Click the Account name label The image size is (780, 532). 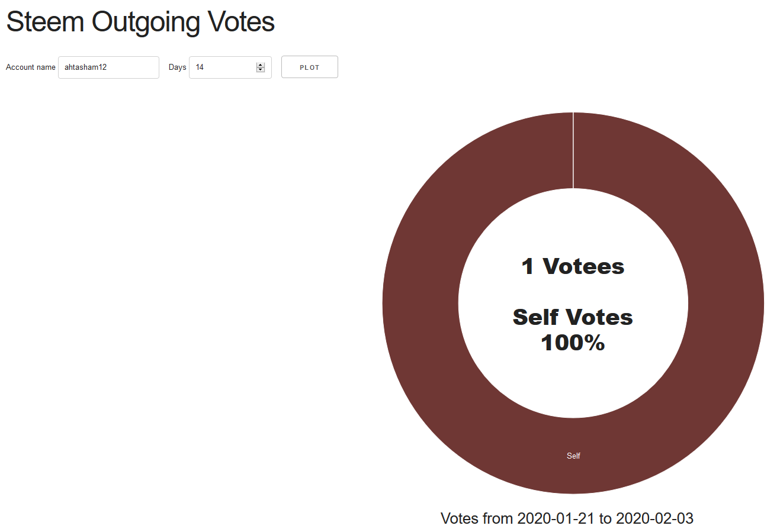31,67
